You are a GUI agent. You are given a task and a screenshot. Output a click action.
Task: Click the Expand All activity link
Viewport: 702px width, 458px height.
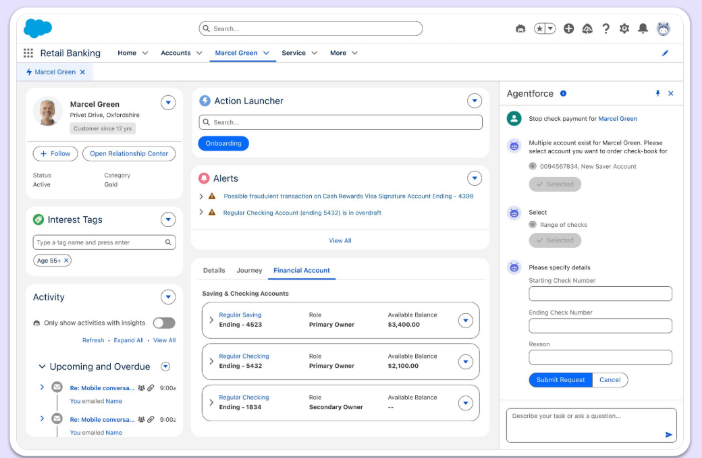[x=128, y=340]
